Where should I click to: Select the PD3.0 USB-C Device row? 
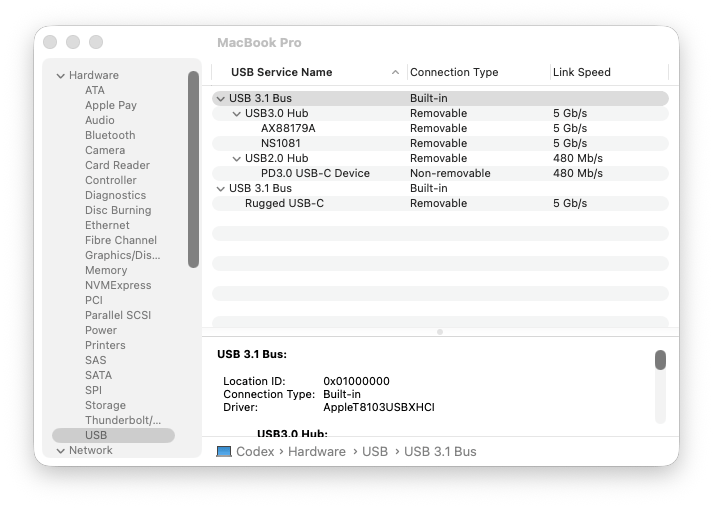tap(315, 174)
